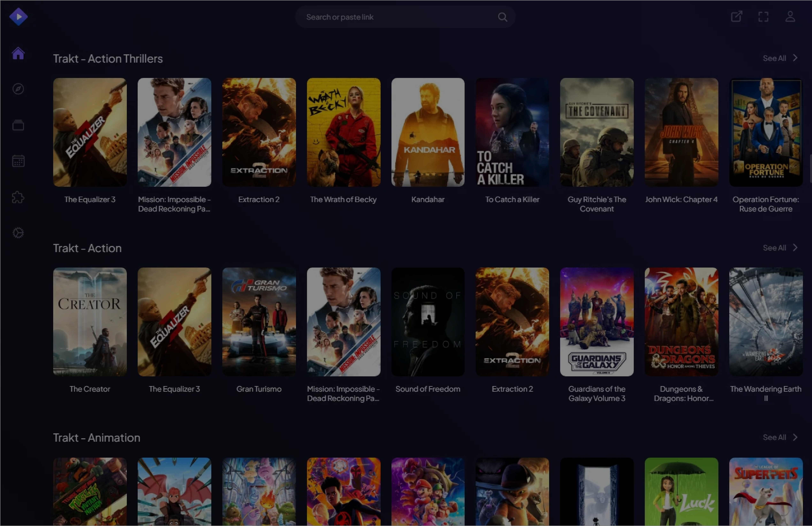
Task: Open the Super Mario Bros. movie poster
Action: [428, 491]
